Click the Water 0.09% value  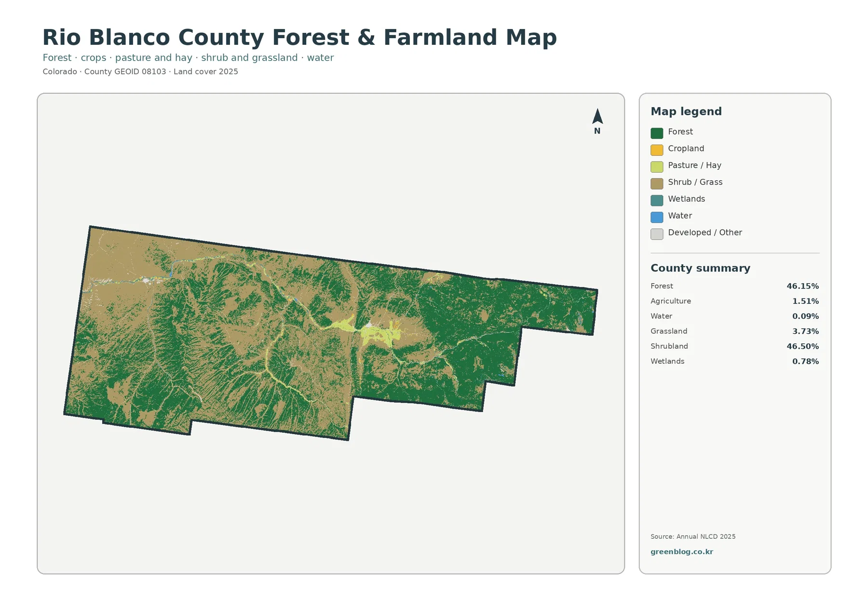[x=805, y=316]
